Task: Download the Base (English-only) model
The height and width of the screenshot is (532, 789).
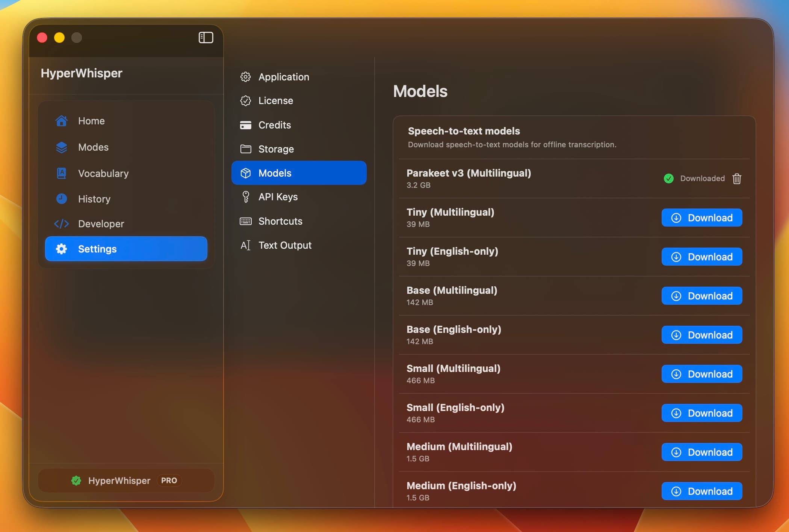Action: tap(701, 335)
